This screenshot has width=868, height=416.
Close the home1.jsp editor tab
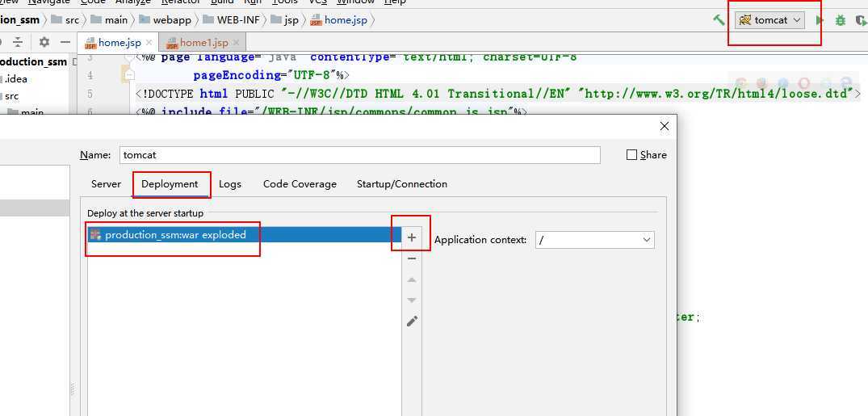pos(236,43)
